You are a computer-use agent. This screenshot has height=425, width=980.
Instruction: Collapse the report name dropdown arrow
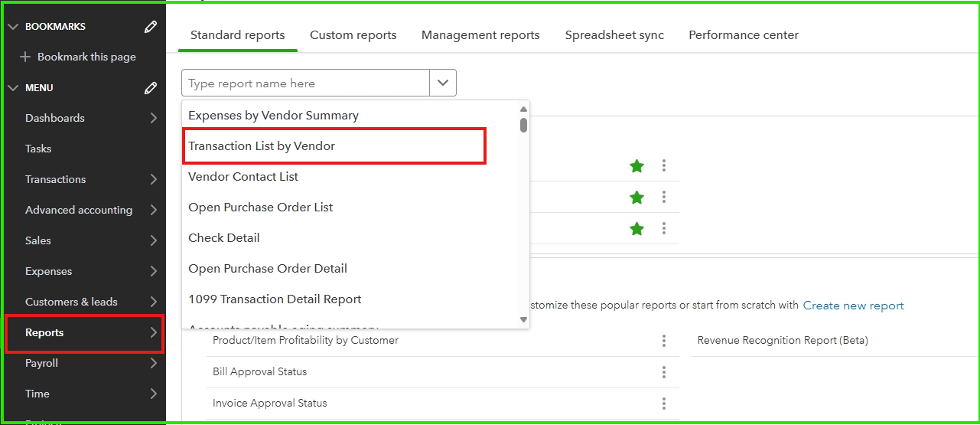tap(443, 83)
